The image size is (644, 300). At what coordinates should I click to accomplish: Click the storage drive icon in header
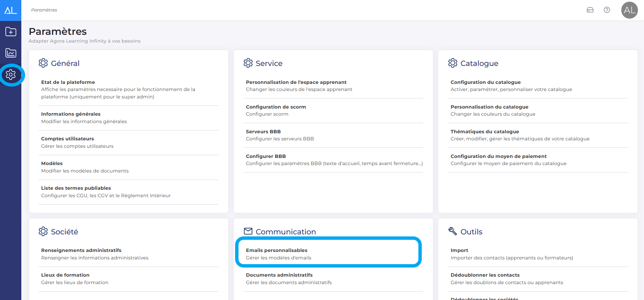[x=590, y=10]
